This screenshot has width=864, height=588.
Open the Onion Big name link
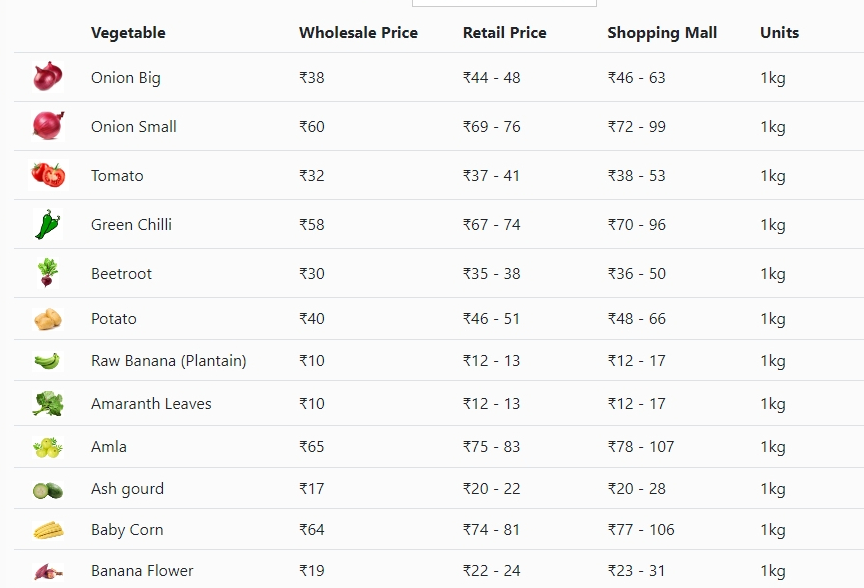(x=126, y=78)
